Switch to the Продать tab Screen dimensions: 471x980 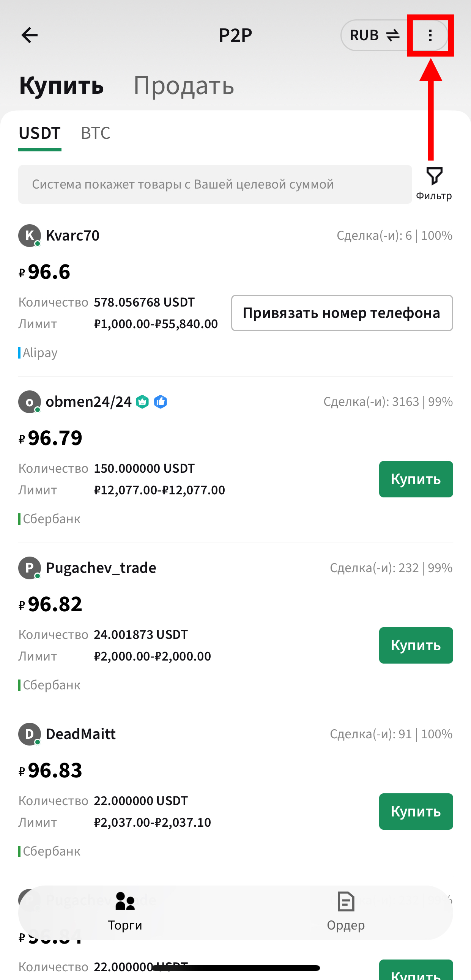(183, 85)
